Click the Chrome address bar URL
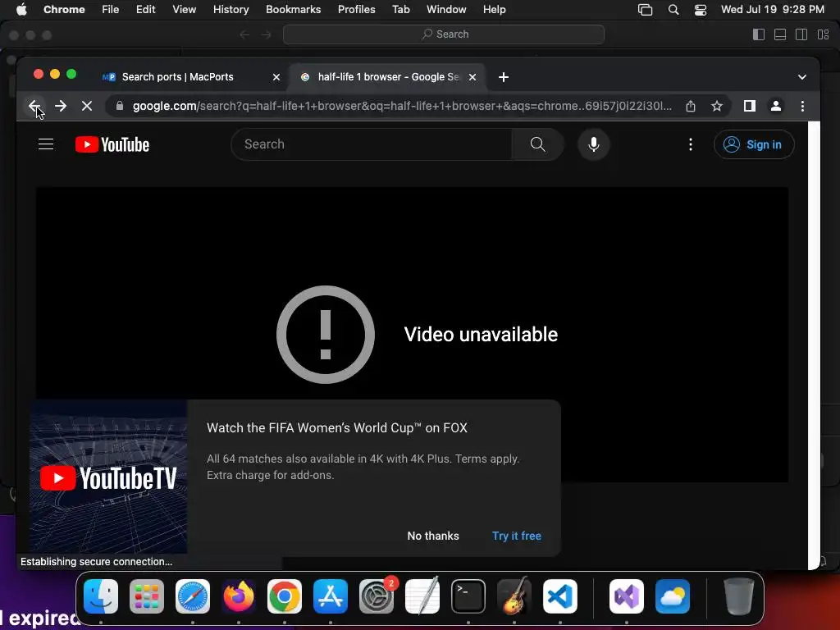This screenshot has height=630, width=840. [402, 106]
